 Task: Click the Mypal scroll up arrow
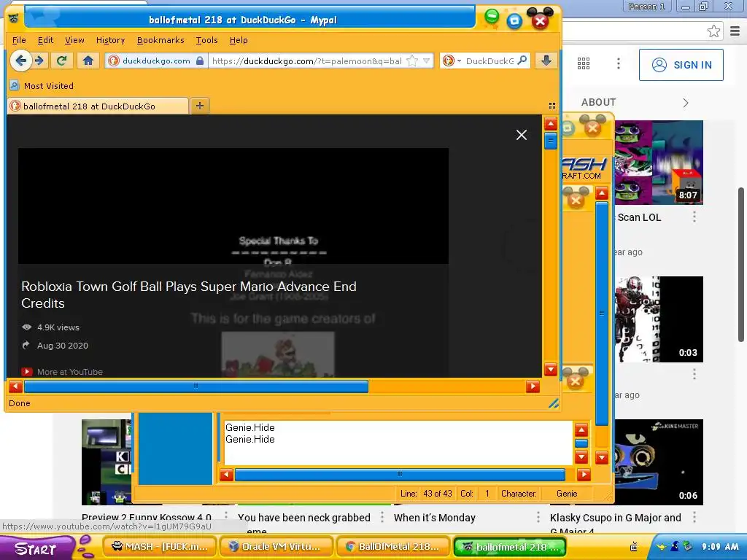[x=551, y=124]
